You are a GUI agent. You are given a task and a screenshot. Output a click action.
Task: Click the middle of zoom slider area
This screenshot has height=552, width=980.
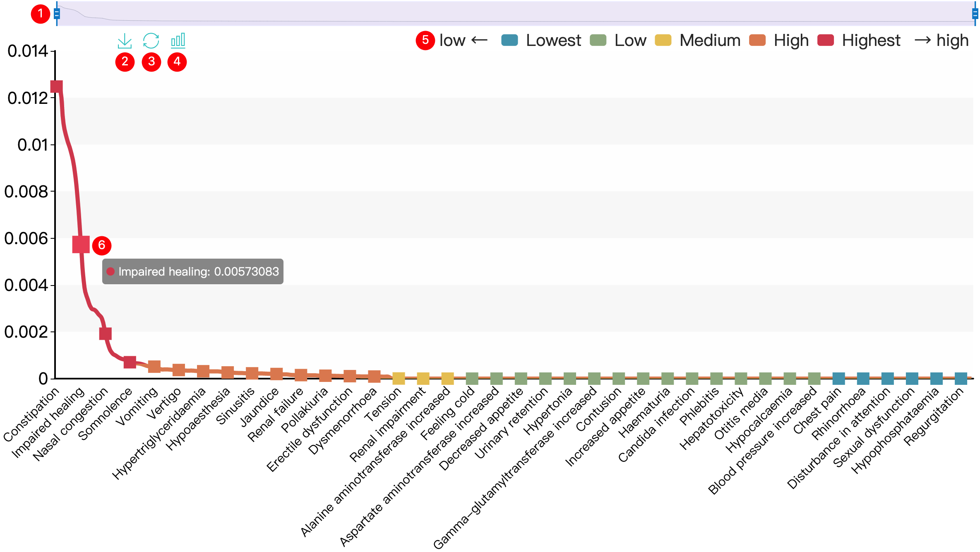point(516,14)
